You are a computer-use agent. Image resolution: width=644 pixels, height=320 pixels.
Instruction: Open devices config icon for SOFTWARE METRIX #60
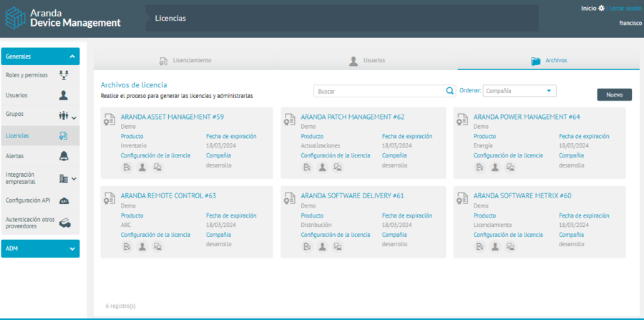pyautogui.click(x=510, y=246)
